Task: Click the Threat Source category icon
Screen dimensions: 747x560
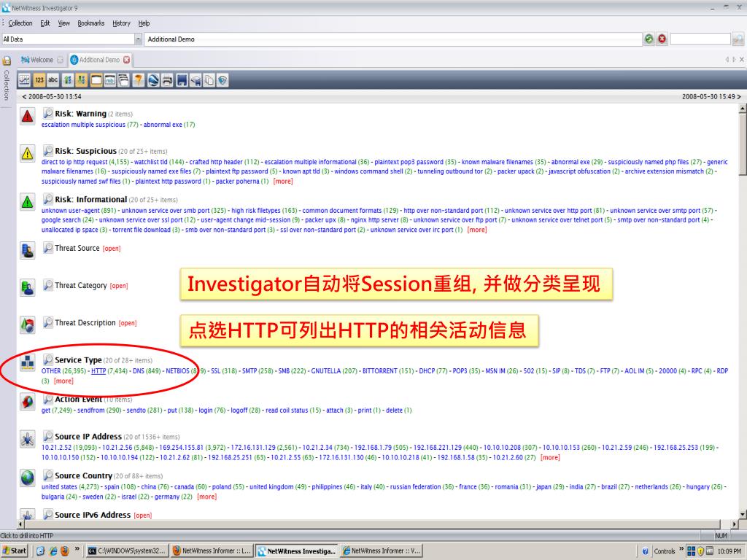Action: point(28,251)
